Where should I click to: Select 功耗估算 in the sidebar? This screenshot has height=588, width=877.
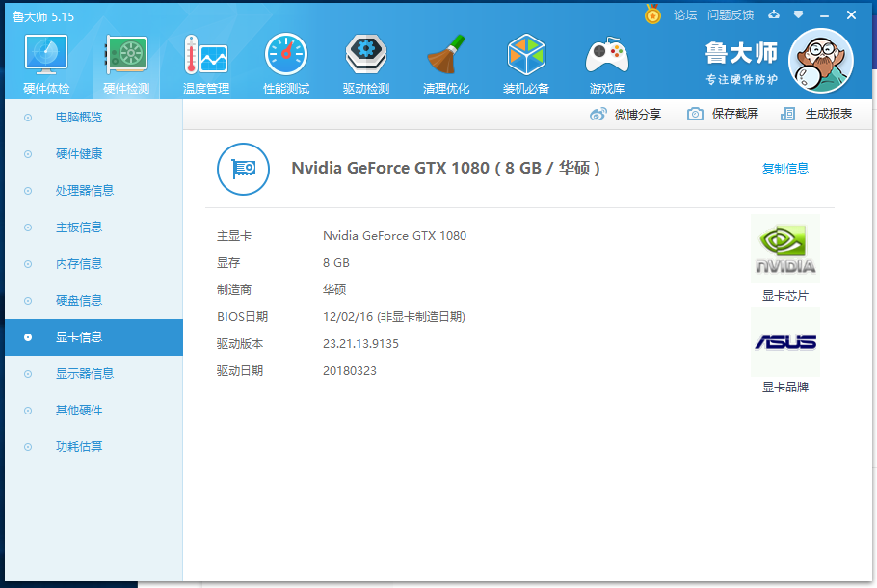pos(94,447)
